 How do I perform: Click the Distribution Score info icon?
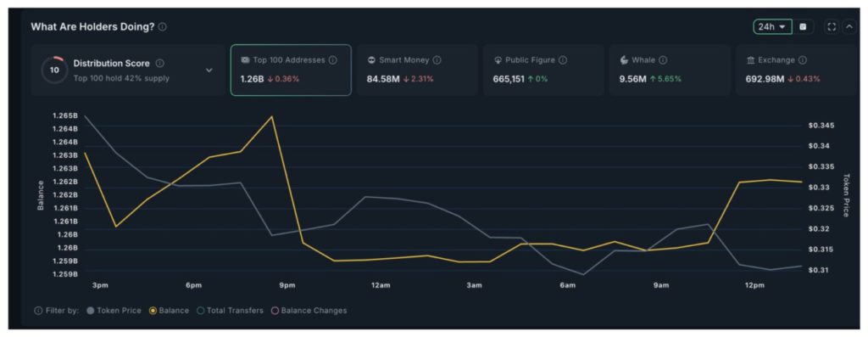tap(159, 63)
